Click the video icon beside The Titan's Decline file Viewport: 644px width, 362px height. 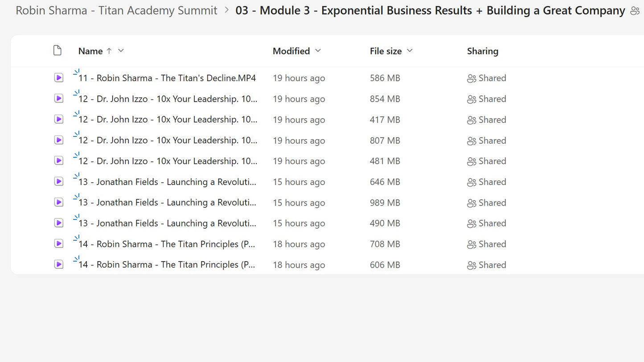pos(58,78)
